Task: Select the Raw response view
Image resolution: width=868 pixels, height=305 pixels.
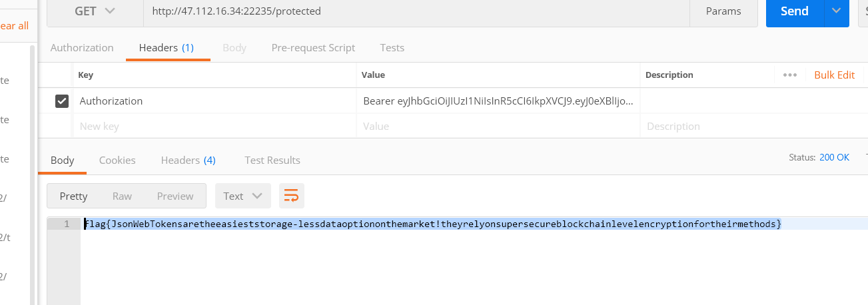Action: tap(122, 196)
